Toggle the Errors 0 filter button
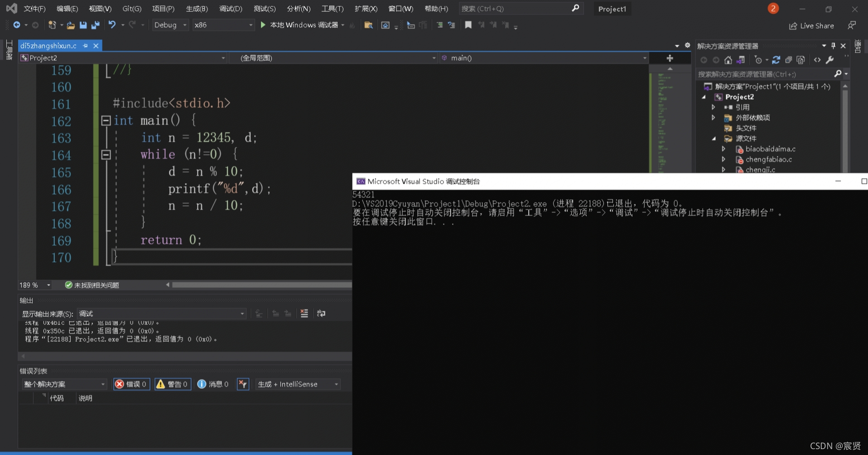Screen dimensions: 868x455 (131, 384)
